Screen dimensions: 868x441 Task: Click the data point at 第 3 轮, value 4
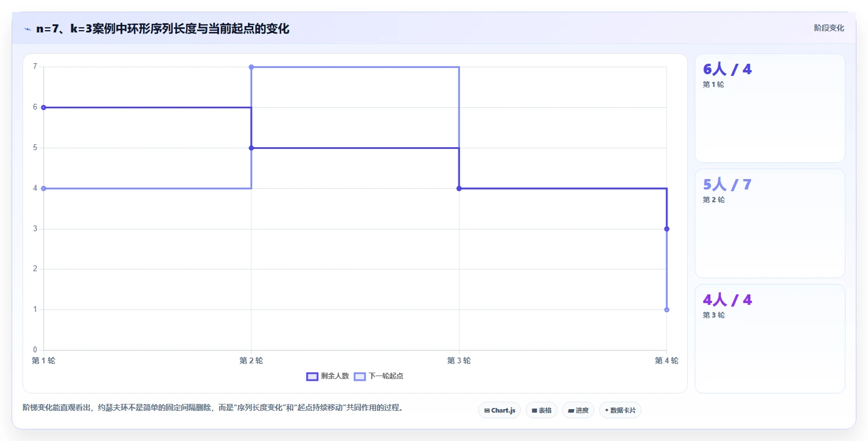click(x=459, y=188)
